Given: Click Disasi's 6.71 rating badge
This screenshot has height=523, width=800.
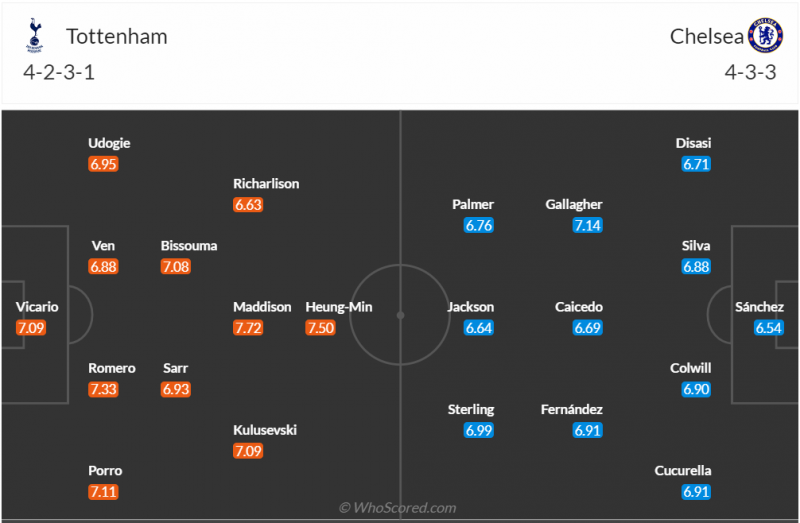Looking at the screenshot, I should 696,164.
